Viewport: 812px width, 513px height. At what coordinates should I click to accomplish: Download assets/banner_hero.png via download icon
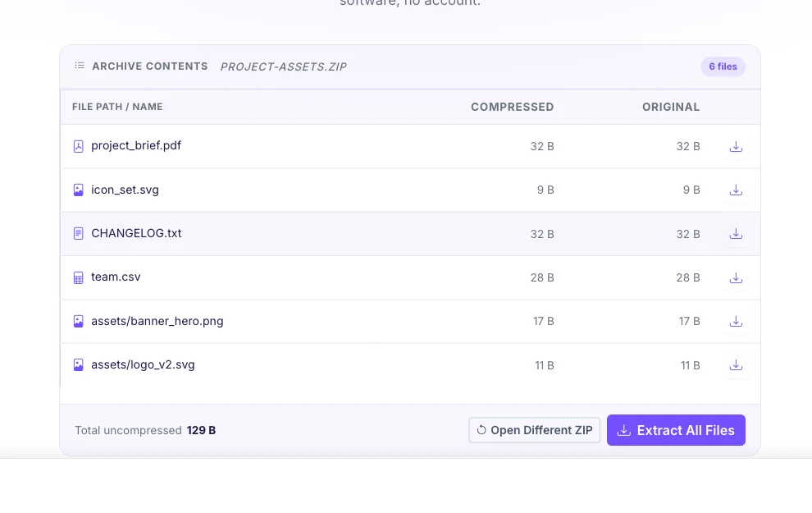736,321
